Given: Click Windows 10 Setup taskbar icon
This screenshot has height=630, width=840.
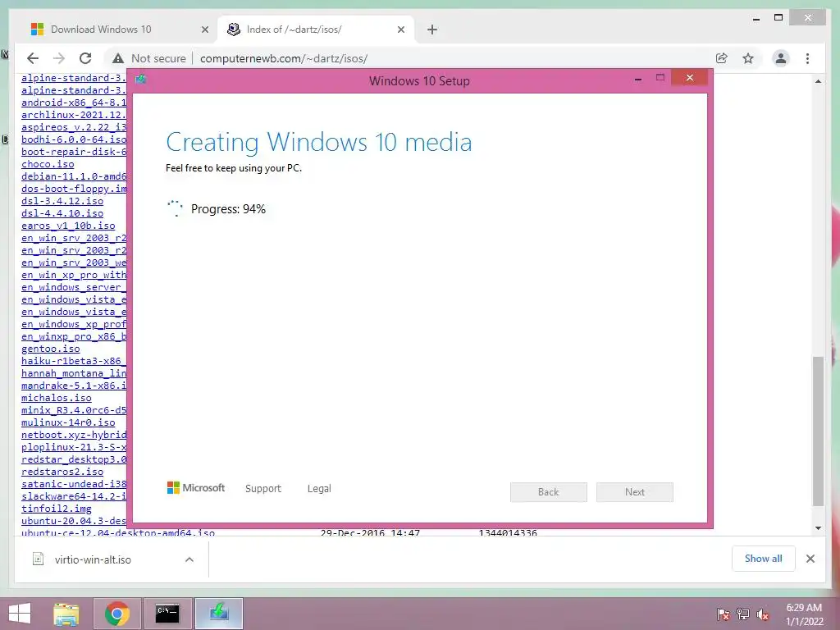Looking at the screenshot, I should (218, 614).
